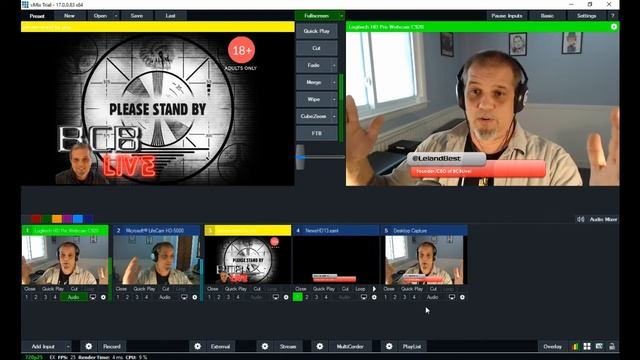Switch to Basic mode
The height and width of the screenshot is (360, 640).
click(547, 16)
